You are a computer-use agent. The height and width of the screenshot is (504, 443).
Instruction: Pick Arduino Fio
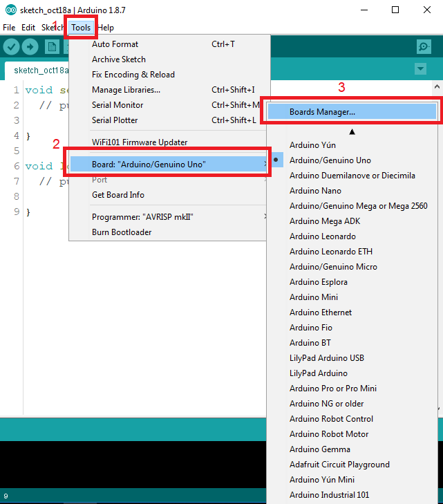pos(352,328)
